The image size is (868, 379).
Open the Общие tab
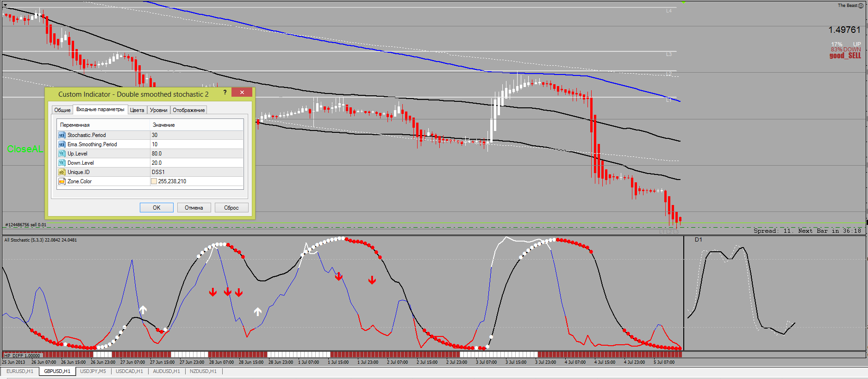pyautogui.click(x=62, y=110)
